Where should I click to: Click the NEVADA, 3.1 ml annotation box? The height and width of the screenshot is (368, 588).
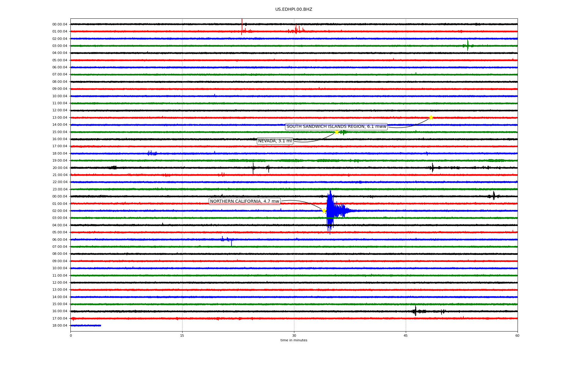point(275,141)
